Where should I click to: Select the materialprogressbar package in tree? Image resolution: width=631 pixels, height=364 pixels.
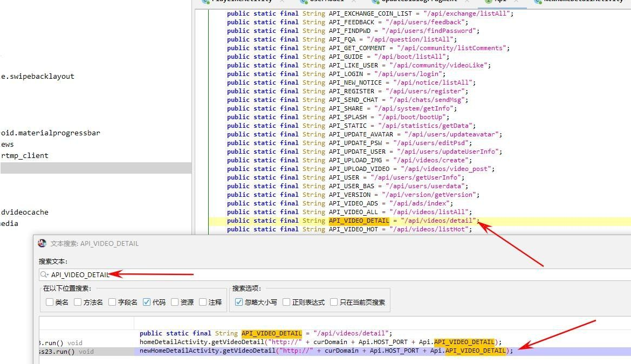50,133
